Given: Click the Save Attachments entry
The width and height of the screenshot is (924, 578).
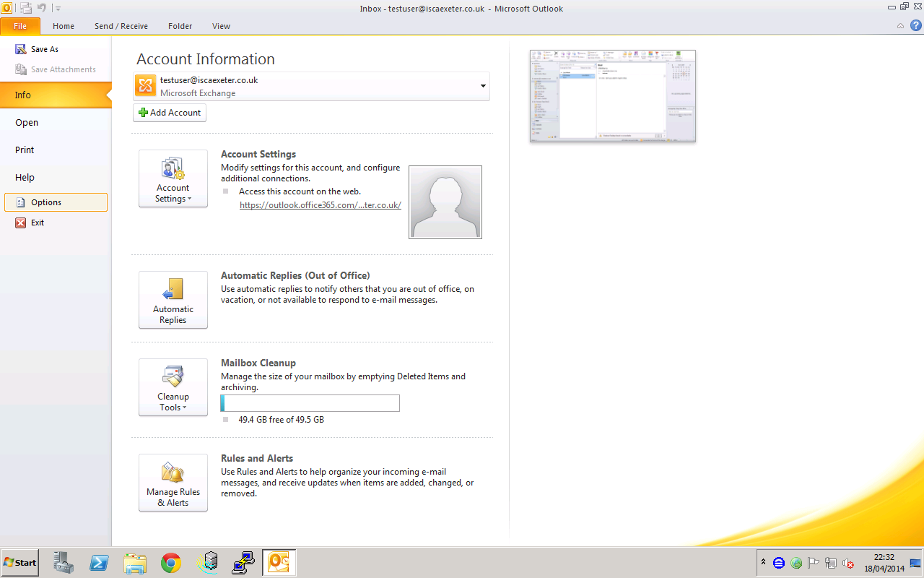Looking at the screenshot, I should click(x=56, y=69).
